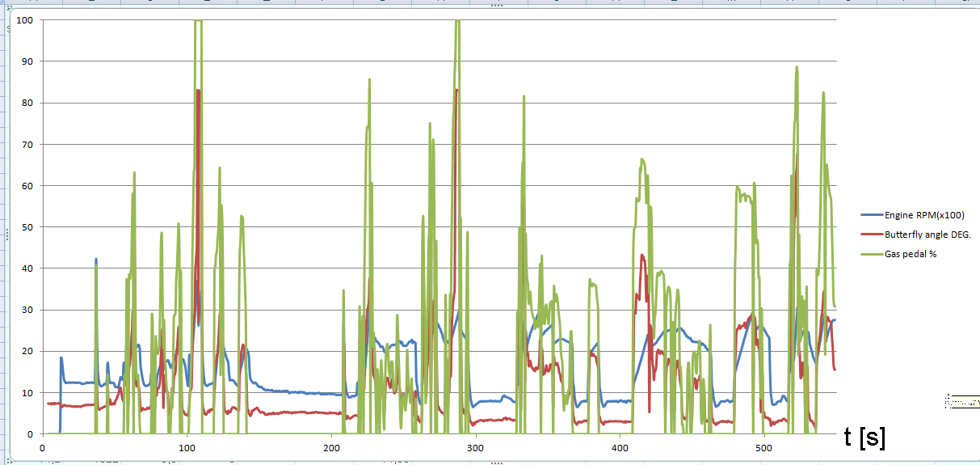Click the red Butterfly angle legend line swatch
This screenshot has width=980, height=465.
click(871, 235)
